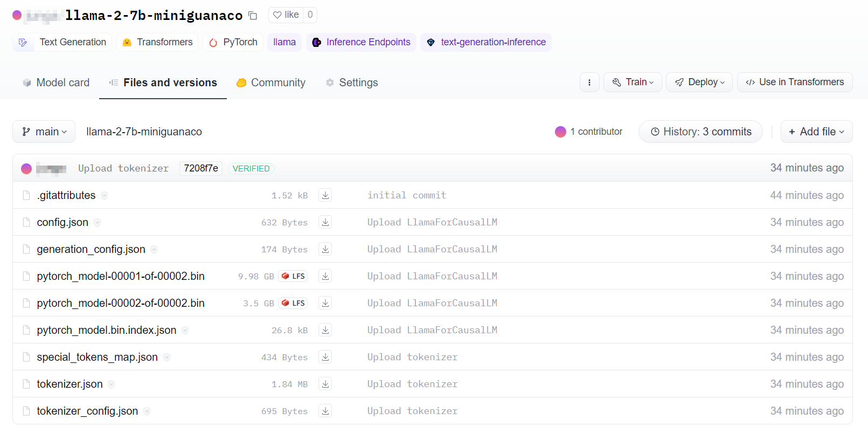Open the Transformers library tag
This screenshot has height=433, width=868.
[x=157, y=42]
